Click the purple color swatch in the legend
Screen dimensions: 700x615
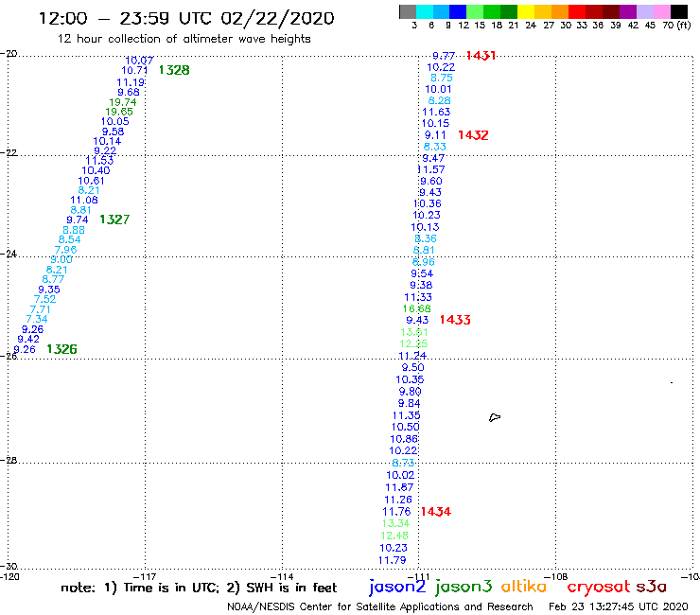[628, 11]
